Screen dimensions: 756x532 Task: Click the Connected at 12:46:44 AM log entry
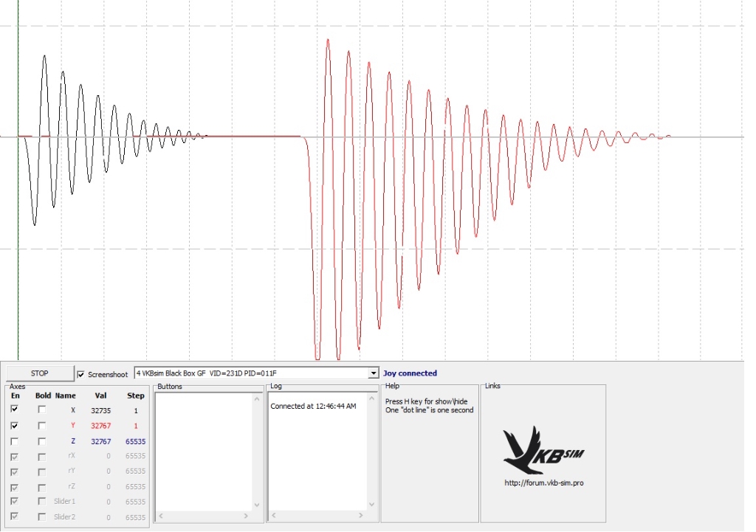313,407
